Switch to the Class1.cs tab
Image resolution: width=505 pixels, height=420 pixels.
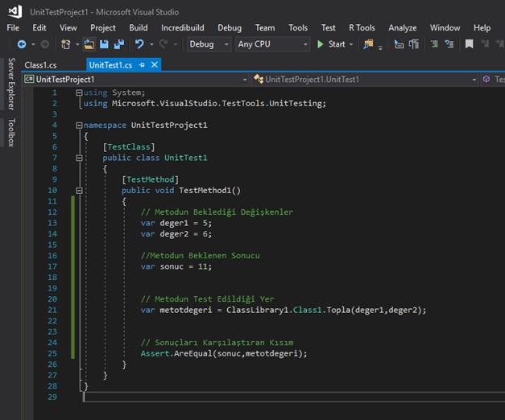[x=40, y=64]
